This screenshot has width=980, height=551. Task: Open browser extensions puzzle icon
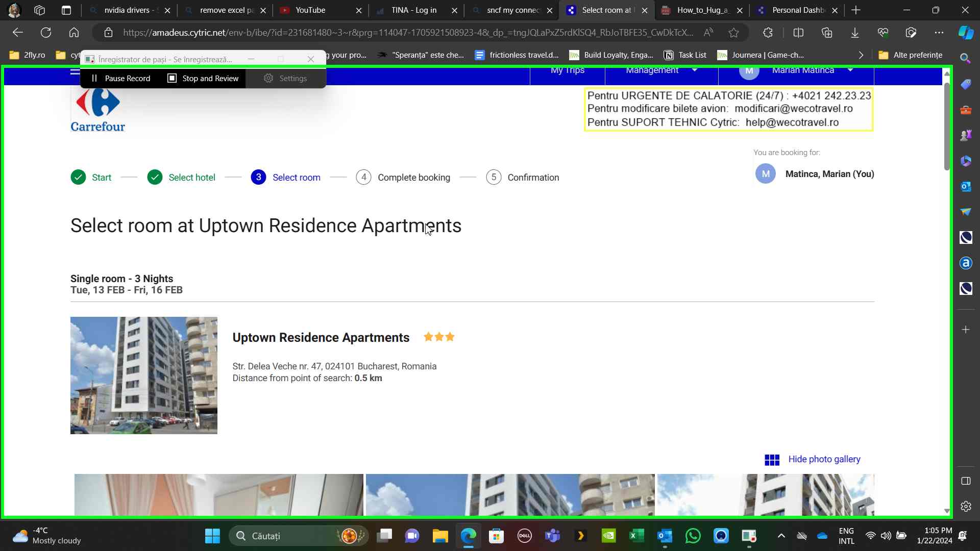pos(768,33)
